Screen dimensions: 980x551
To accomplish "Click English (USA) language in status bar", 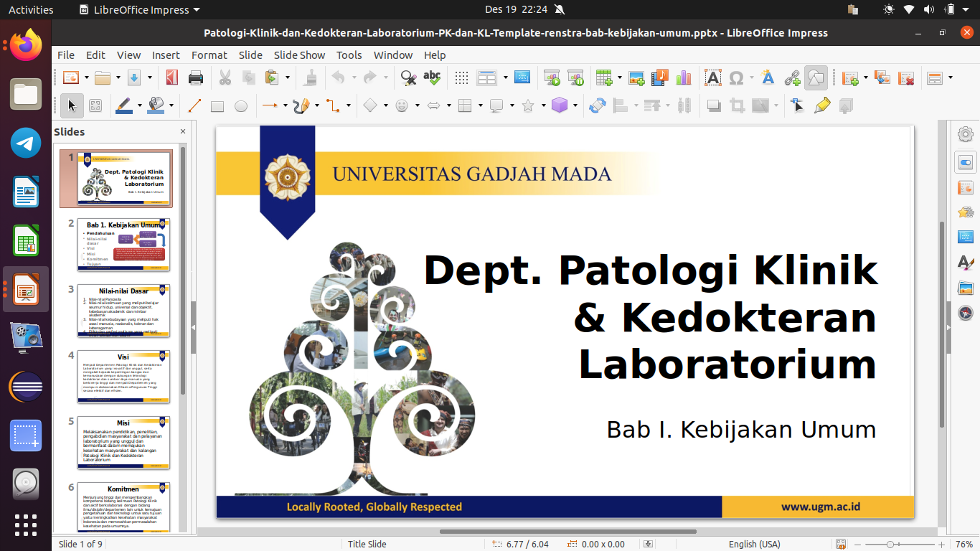I will [754, 544].
